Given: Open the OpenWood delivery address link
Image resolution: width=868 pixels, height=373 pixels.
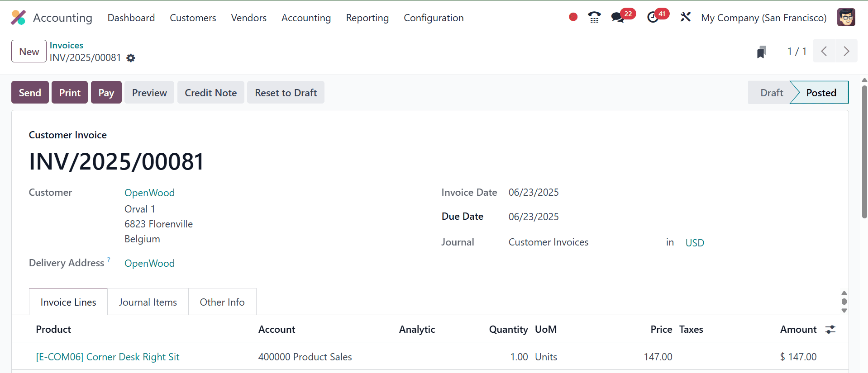Looking at the screenshot, I should coord(149,263).
